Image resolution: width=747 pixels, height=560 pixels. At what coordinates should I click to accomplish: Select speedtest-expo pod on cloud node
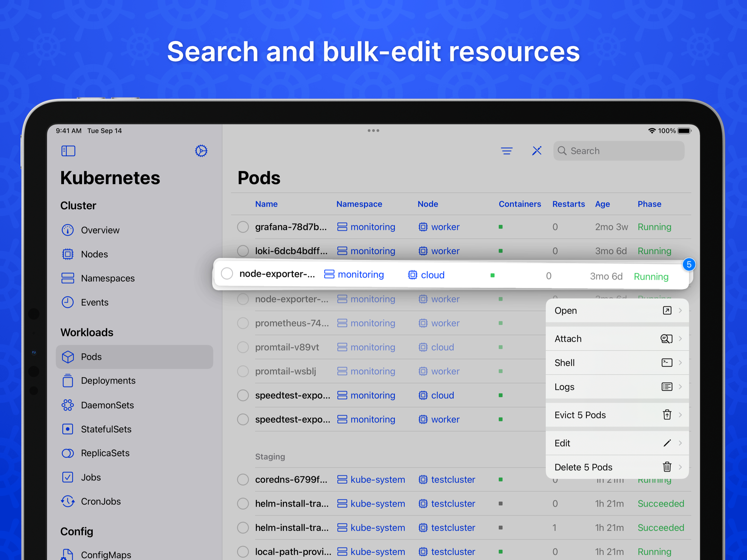243,395
